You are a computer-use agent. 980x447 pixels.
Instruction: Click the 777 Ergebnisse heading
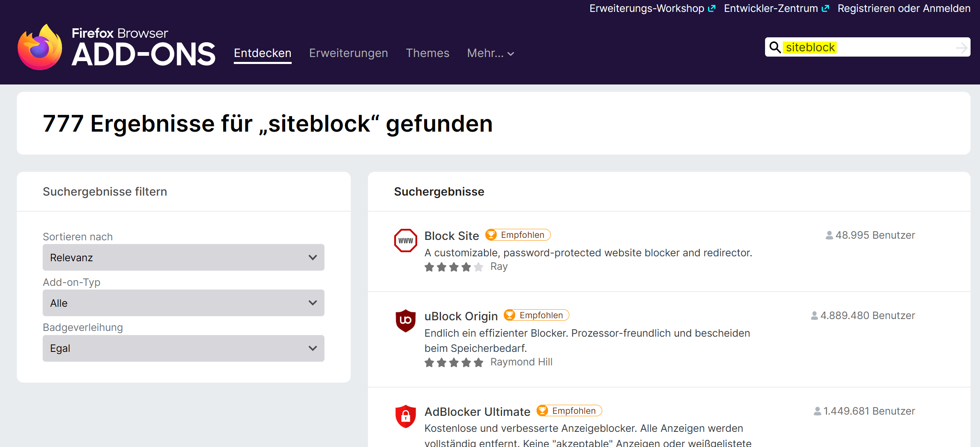(x=267, y=123)
